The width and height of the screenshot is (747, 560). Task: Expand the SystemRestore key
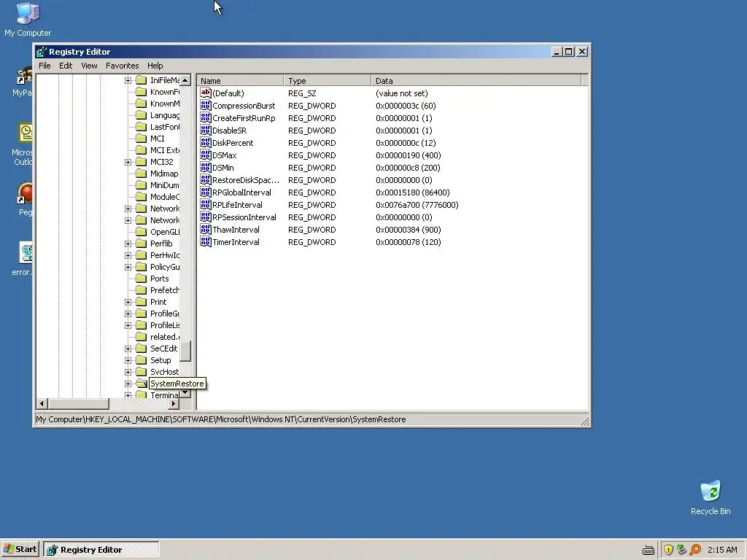pos(128,384)
